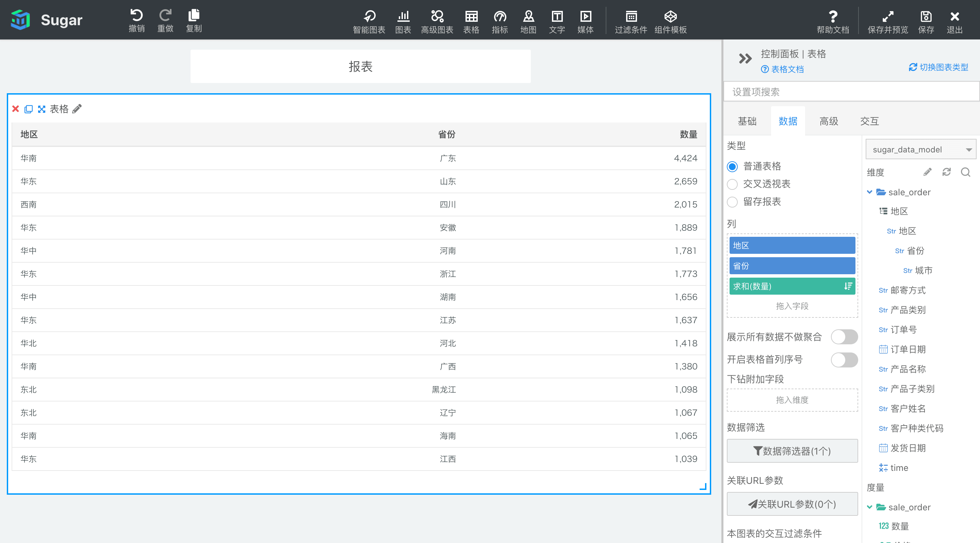Add a 表格 table from the toolbar
Image resolution: width=980 pixels, height=543 pixels.
(471, 21)
